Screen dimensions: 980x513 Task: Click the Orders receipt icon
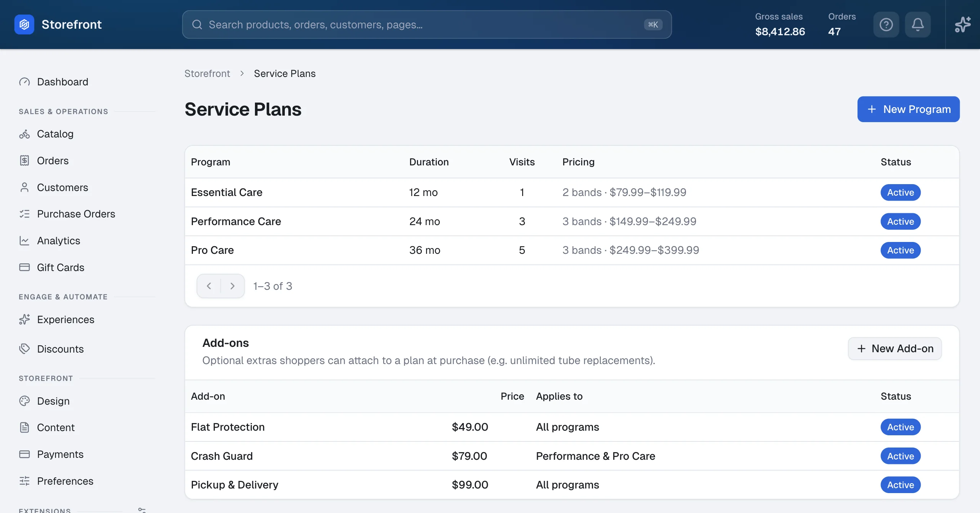(24, 161)
